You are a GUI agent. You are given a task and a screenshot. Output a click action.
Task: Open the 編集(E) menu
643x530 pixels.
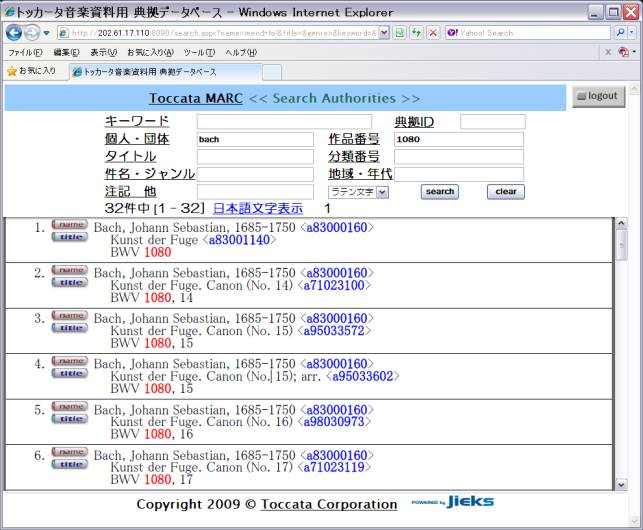point(66,53)
